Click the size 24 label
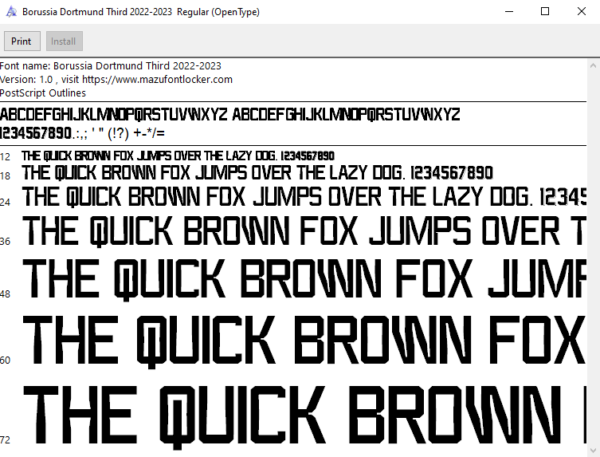Screen dimensions: 600x457 (5, 202)
